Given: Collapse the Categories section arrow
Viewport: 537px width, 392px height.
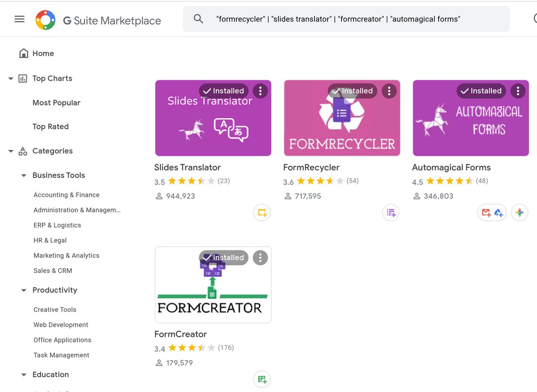Looking at the screenshot, I should click(x=11, y=151).
